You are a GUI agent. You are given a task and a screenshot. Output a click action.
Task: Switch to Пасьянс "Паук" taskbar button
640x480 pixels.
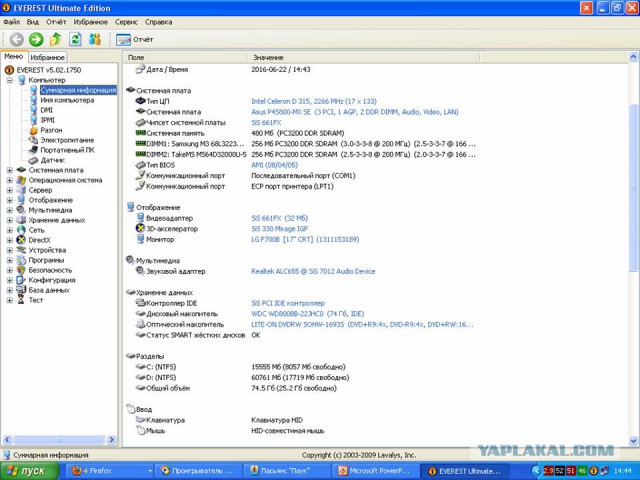pyautogui.click(x=288, y=471)
